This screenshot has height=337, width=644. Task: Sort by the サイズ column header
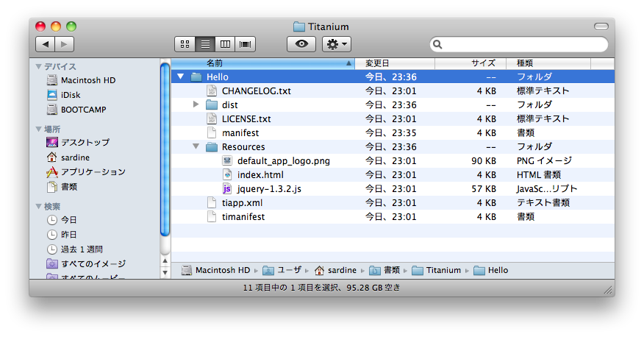point(471,63)
